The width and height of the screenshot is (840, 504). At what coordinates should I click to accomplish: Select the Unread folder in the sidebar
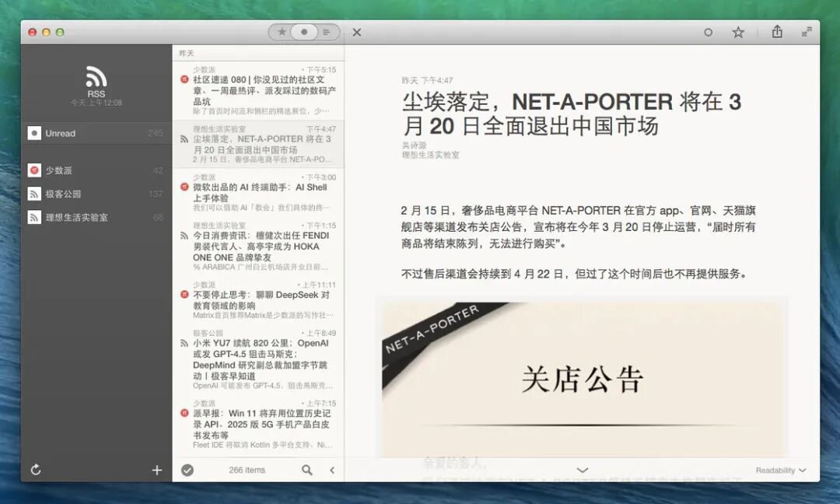pyautogui.click(x=96, y=133)
